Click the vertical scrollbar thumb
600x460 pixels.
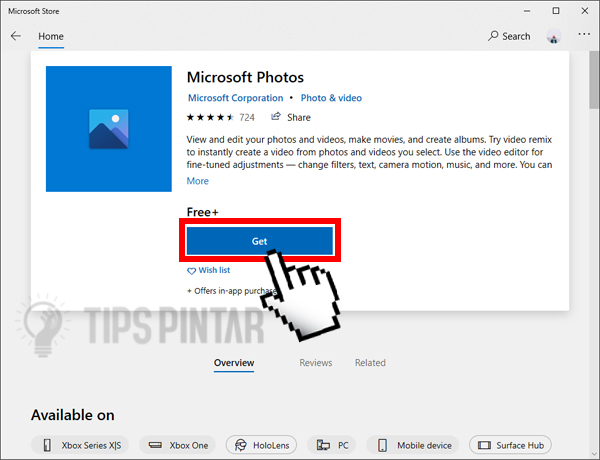(594, 80)
